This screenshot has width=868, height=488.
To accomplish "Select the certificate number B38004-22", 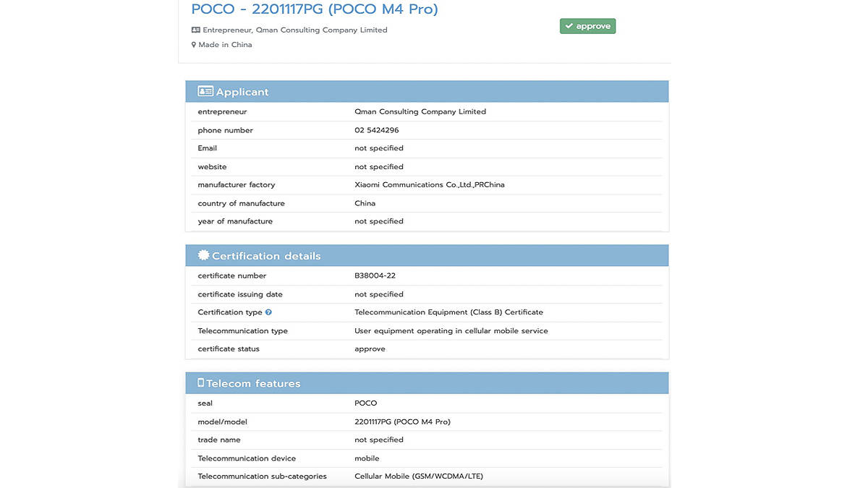I will (x=375, y=275).
